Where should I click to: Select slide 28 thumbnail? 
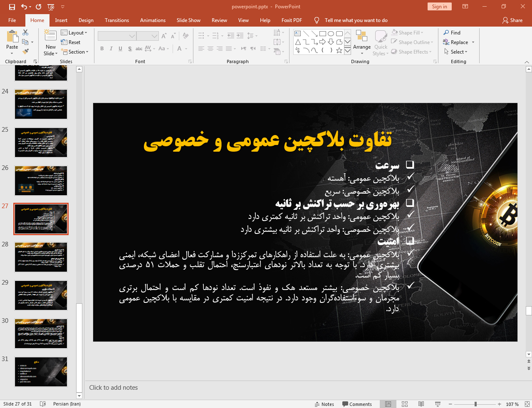pos(41,257)
